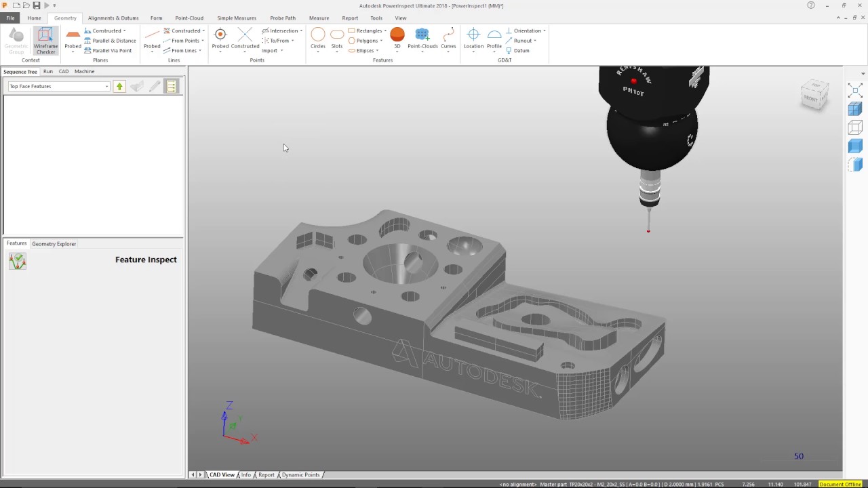The image size is (868, 488).
Task: Select the Constructed point tool
Action: coord(245,39)
